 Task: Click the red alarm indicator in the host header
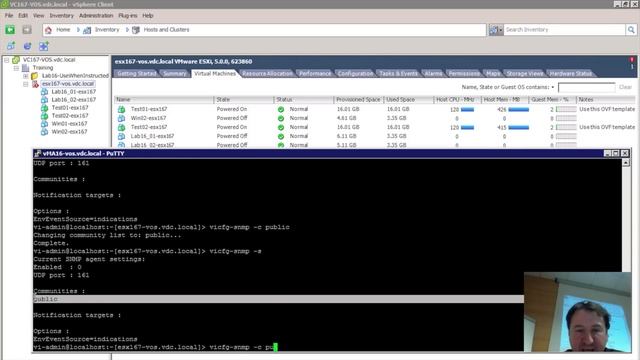point(632,60)
